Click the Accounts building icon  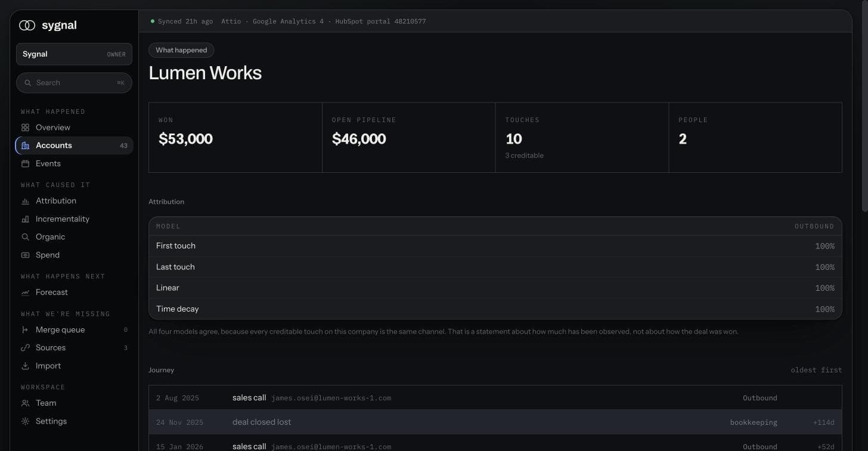tap(25, 145)
